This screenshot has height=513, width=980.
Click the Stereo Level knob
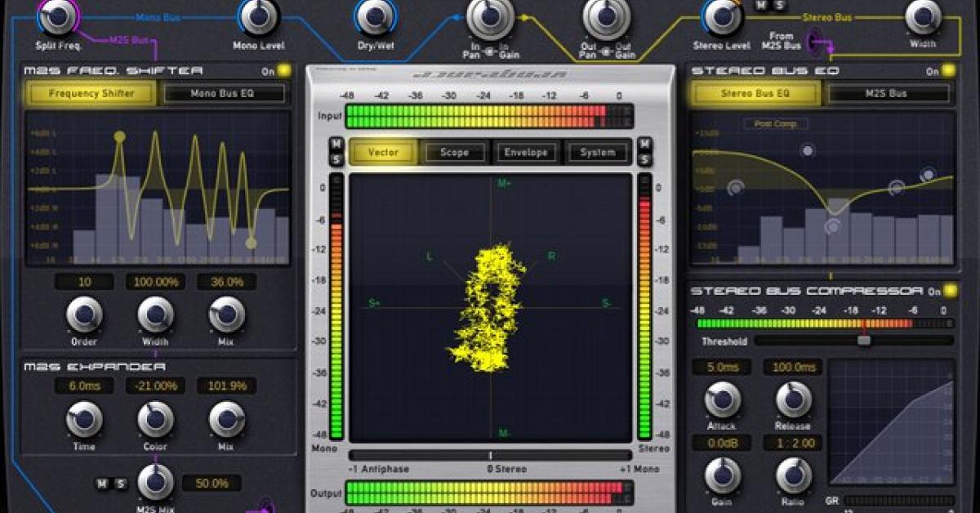coord(721,16)
